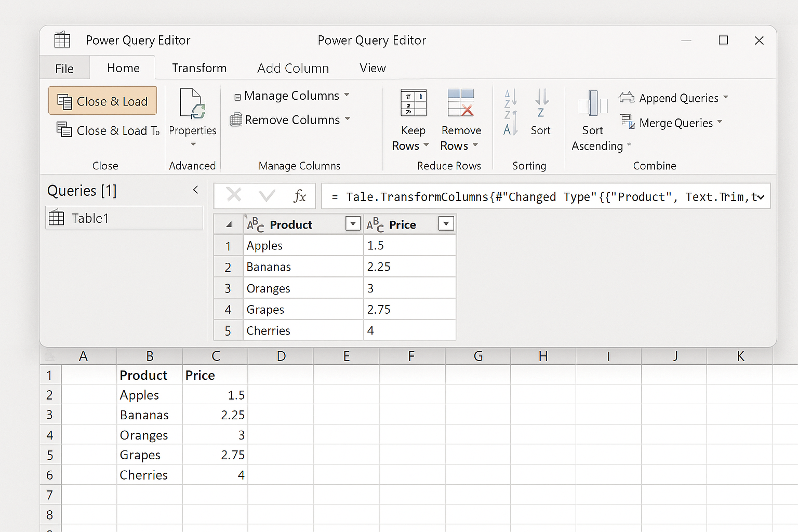This screenshot has height=532, width=798.
Task: Click the Remove Columns table icon
Action: click(236, 120)
